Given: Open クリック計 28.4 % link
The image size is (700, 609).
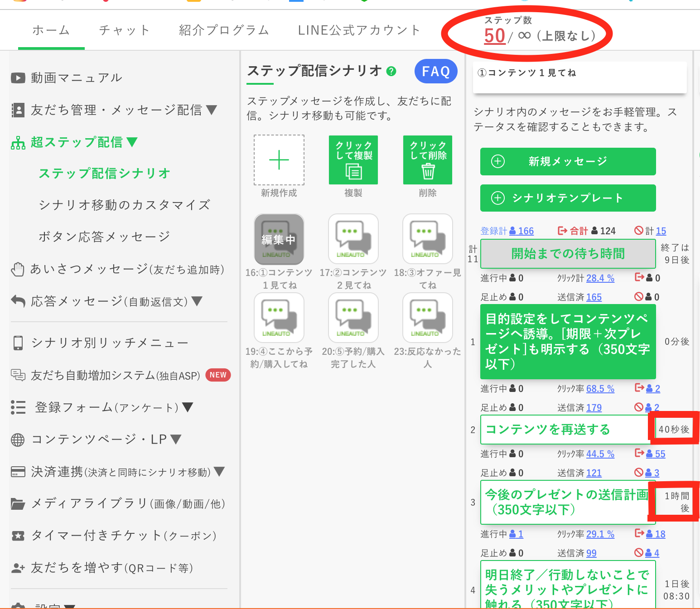Looking at the screenshot, I should 600,278.
